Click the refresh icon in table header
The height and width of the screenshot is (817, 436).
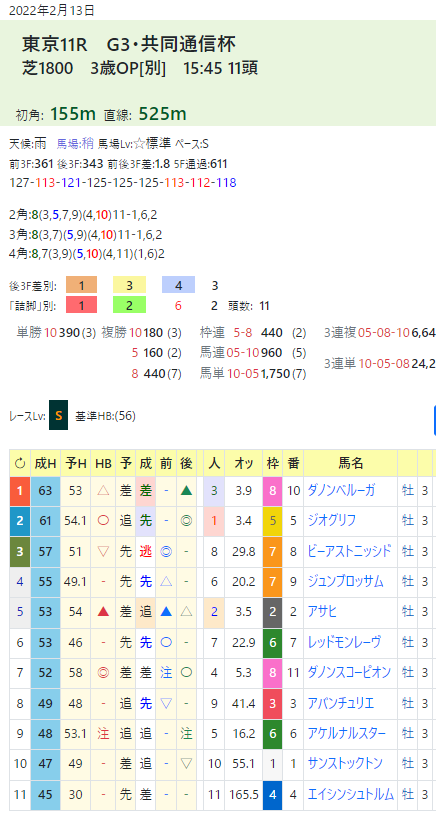click(x=20, y=463)
